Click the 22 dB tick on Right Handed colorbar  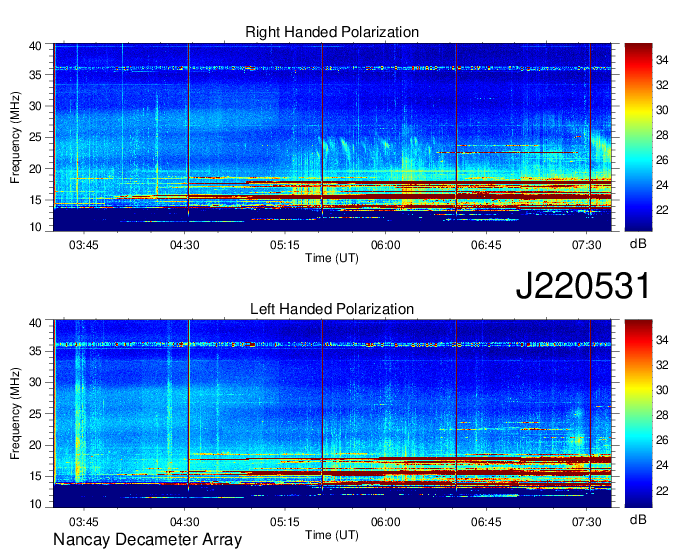pos(662,210)
